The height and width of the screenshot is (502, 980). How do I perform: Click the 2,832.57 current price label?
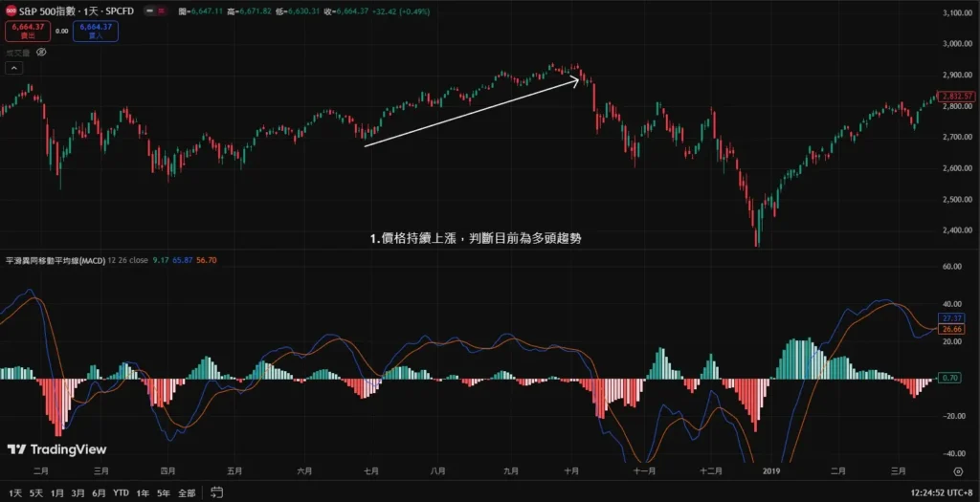[x=957, y=97]
